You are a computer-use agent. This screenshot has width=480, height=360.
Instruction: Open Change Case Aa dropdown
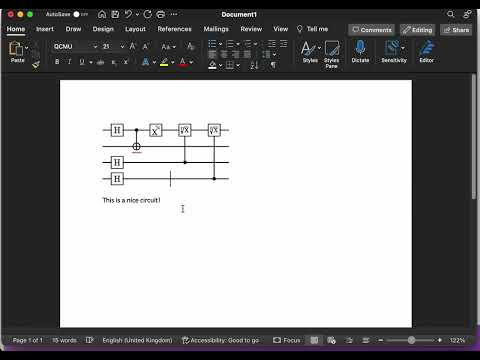169,47
